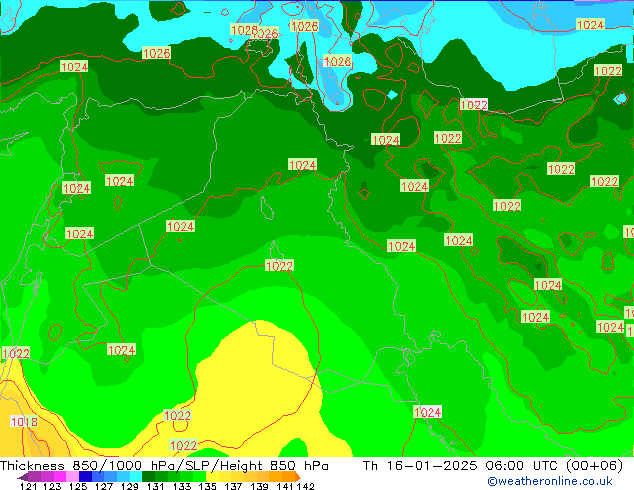Select the legend value 137
The width and height of the screenshot is (634, 490).
click(233, 486)
